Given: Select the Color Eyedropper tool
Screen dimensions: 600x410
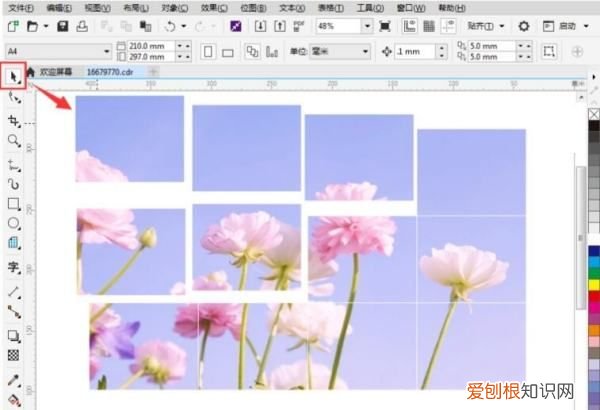Looking at the screenshot, I should point(14,381).
